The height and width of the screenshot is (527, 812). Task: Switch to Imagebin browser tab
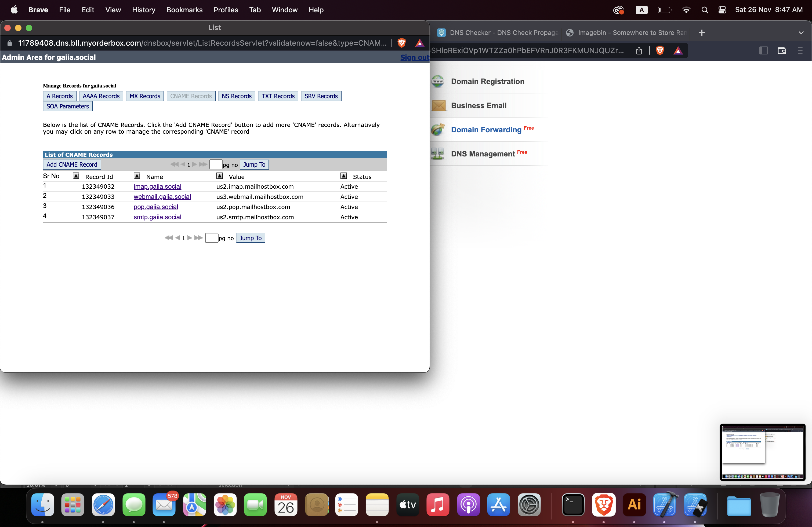click(626, 33)
